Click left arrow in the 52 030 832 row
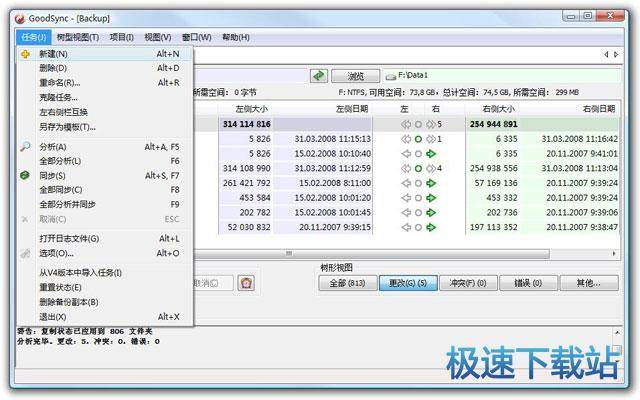Viewport: 640px width, 400px height. (406, 227)
